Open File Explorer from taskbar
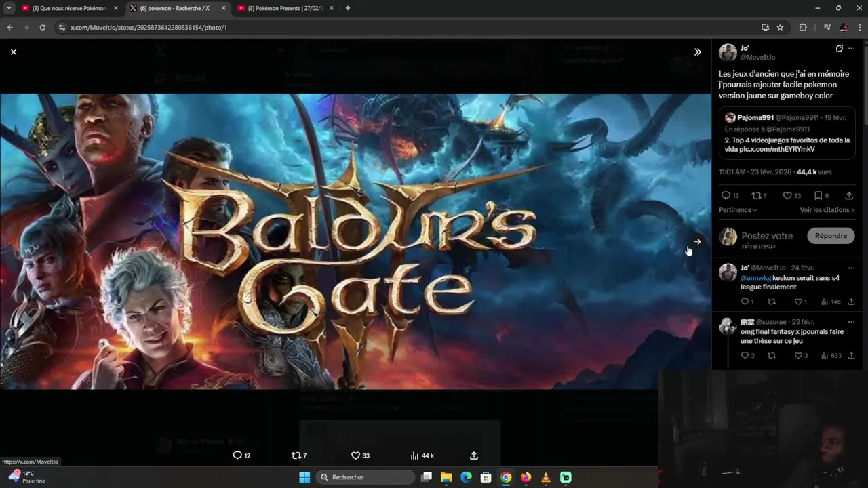Screen dimensions: 868x488 [x=446, y=477]
